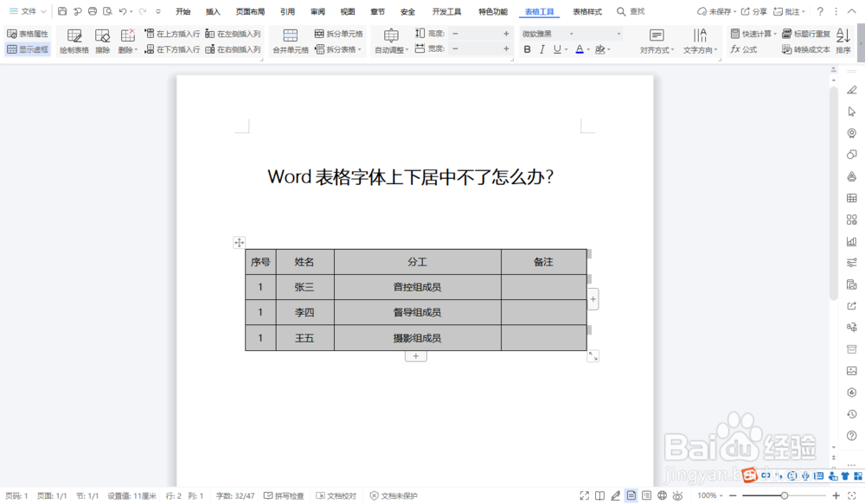Toggle italic formatting
865x504 pixels.
[541, 49]
